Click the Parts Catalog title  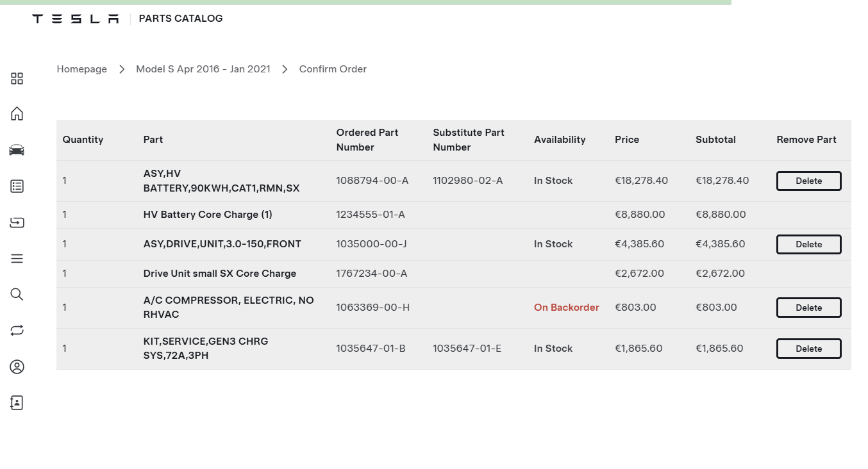click(x=181, y=19)
